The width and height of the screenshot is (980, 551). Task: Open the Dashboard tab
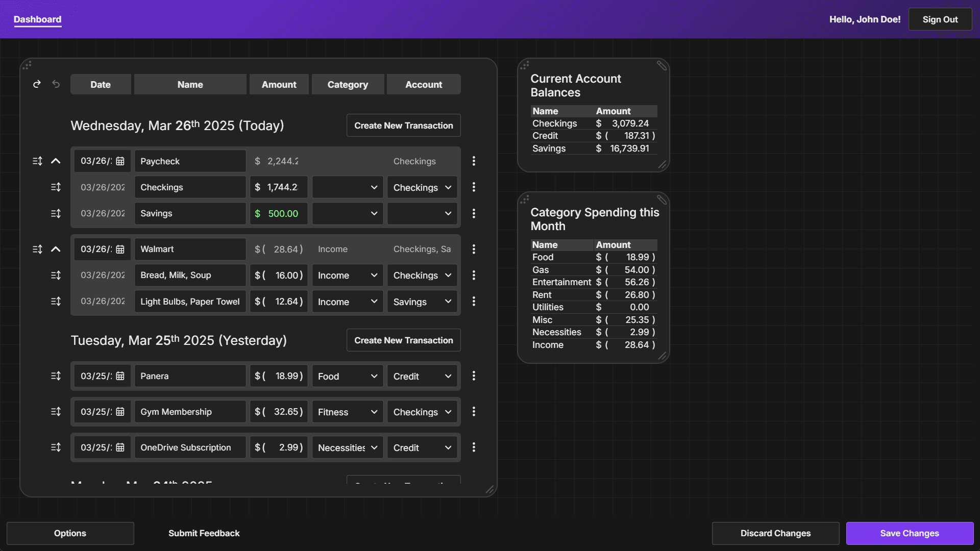[37, 19]
